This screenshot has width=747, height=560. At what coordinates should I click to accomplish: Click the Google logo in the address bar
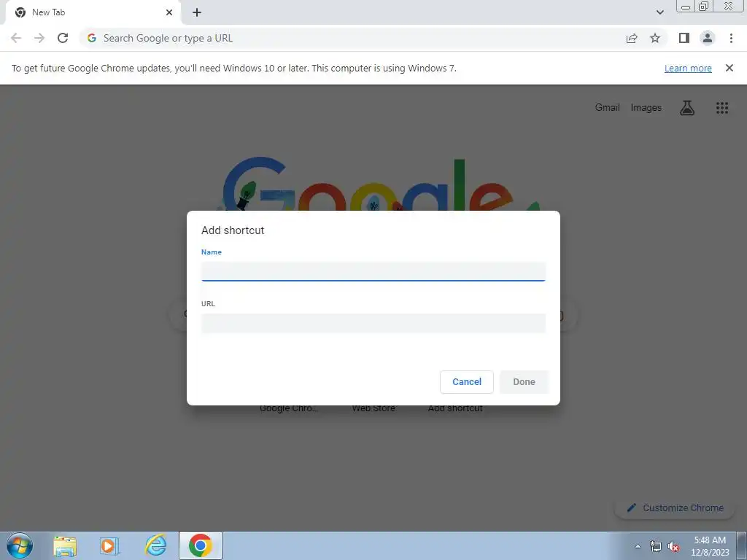pyautogui.click(x=92, y=38)
